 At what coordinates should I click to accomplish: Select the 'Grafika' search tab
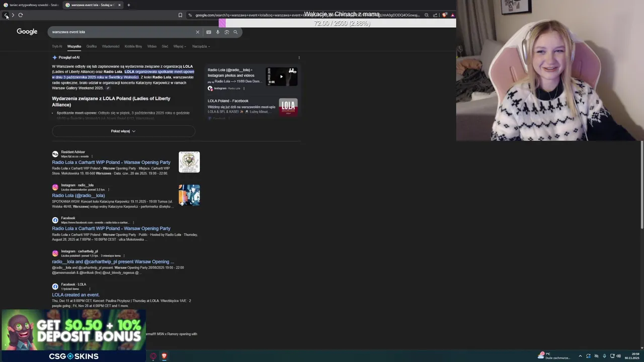pyautogui.click(x=92, y=46)
